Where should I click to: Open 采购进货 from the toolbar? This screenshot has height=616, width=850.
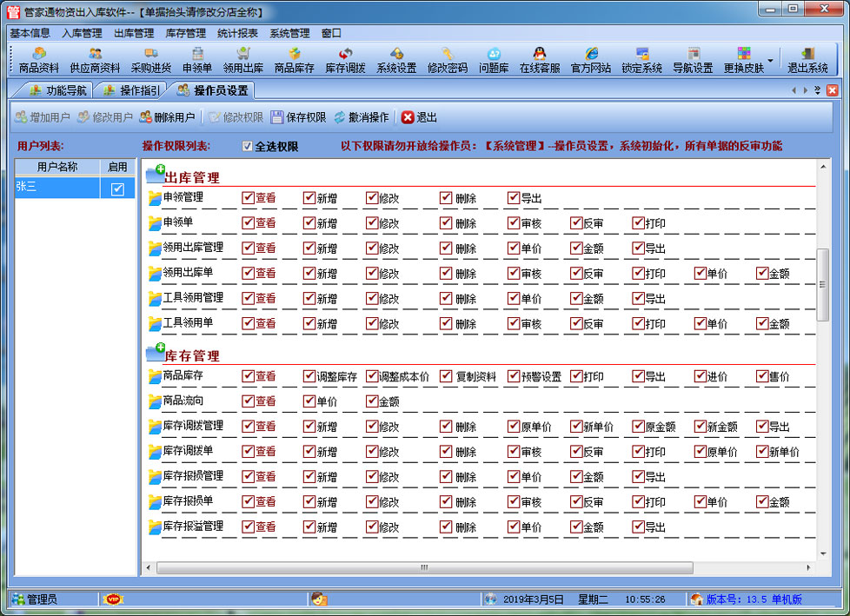click(150, 59)
